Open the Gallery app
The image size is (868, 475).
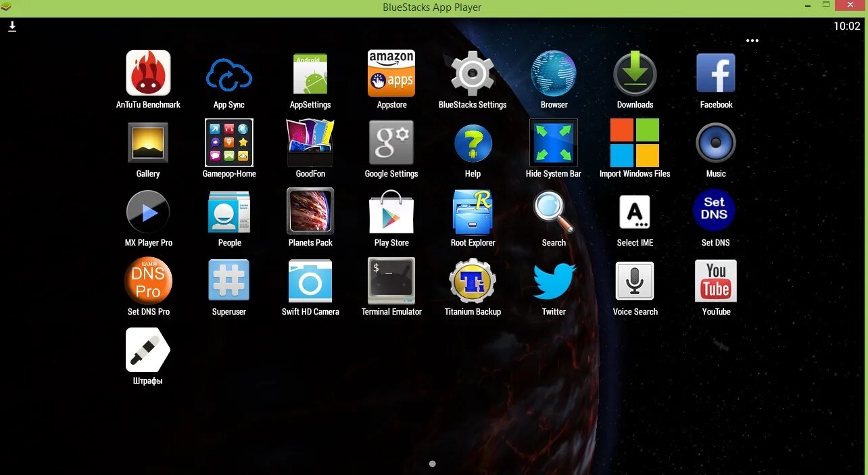pyautogui.click(x=148, y=143)
